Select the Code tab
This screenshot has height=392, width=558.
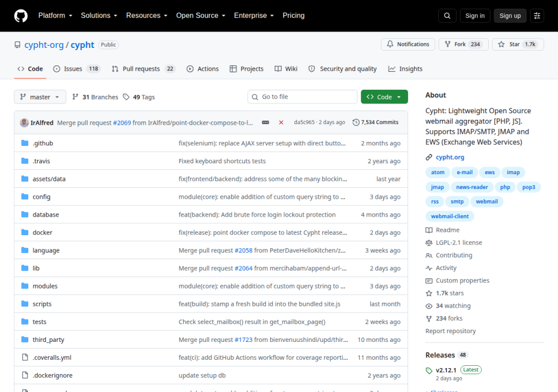pos(31,69)
